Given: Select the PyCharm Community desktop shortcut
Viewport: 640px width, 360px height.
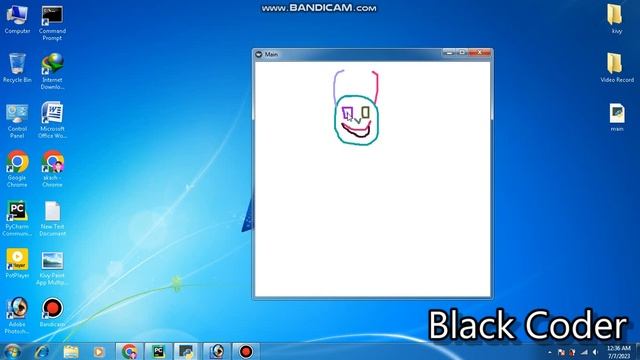Looking at the screenshot, I should tap(17, 218).
